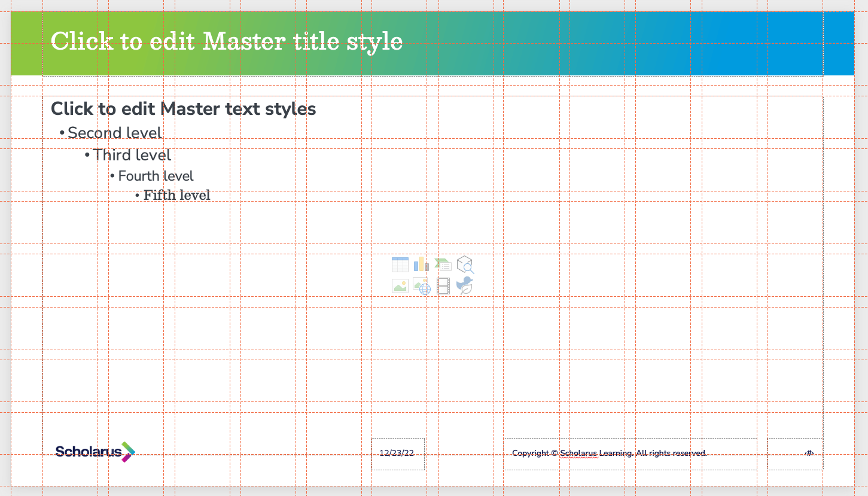
Task: Click the 'Third level' bullet text
Action: [132, 155]
